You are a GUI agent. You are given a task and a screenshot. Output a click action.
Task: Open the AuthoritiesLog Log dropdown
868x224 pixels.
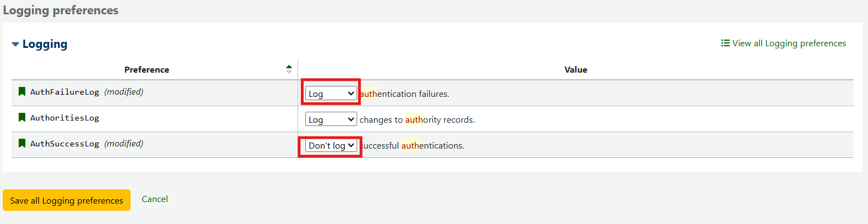click(x=331, y=119)
